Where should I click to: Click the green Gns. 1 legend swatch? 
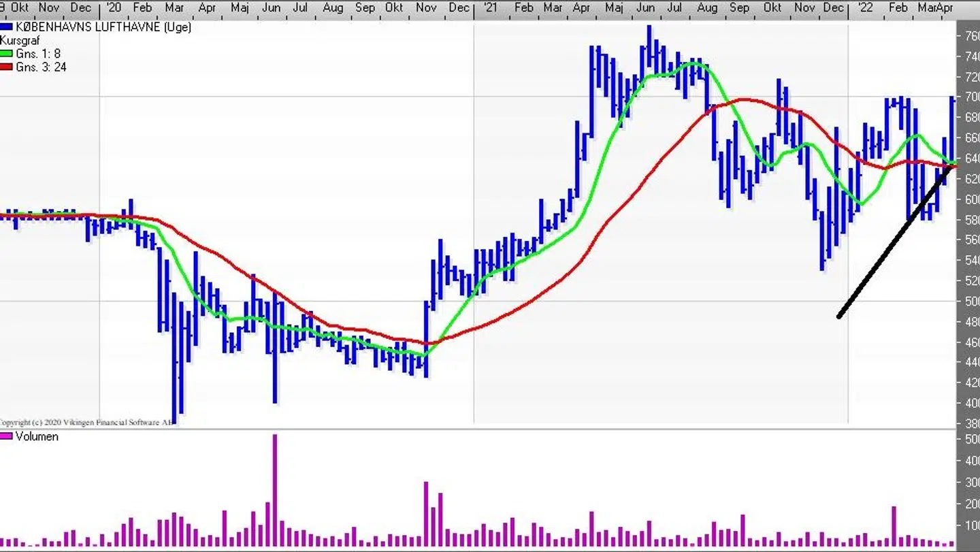click(7, 54)
